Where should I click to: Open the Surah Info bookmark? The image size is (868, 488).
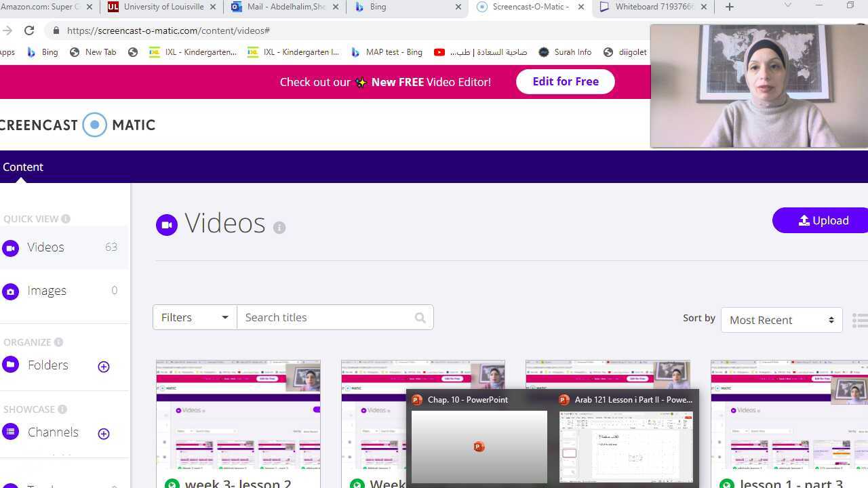(565, 52)
